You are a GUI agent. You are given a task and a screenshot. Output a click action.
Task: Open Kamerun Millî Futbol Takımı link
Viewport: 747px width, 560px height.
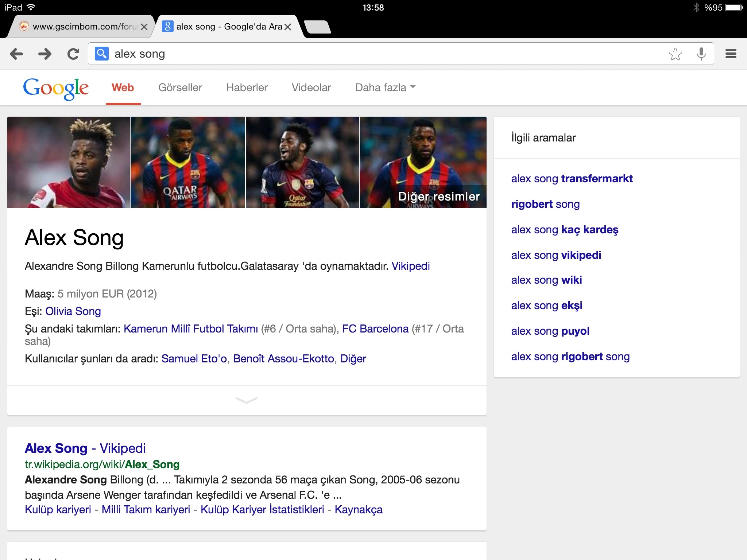191,329
